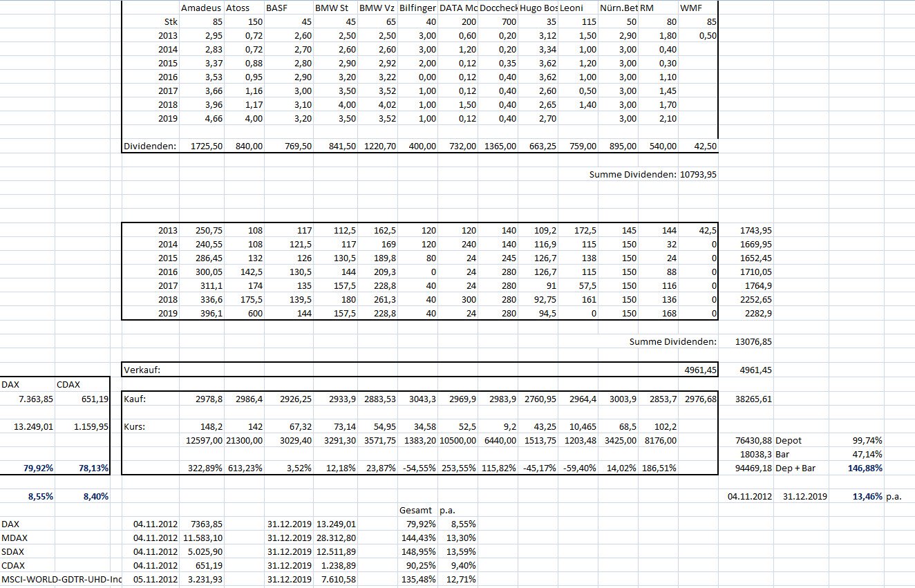Click the MSCI annual return 12,71%
915x588 pixels.
pyautogui.click(x=460, y=579)
